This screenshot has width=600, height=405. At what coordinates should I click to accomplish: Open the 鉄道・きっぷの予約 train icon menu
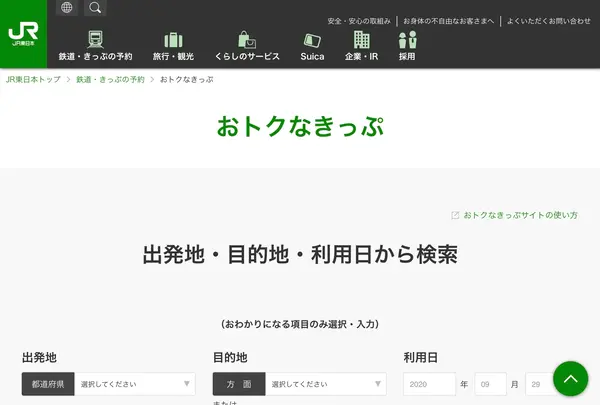pyautogui.click(x=95, y=46)
